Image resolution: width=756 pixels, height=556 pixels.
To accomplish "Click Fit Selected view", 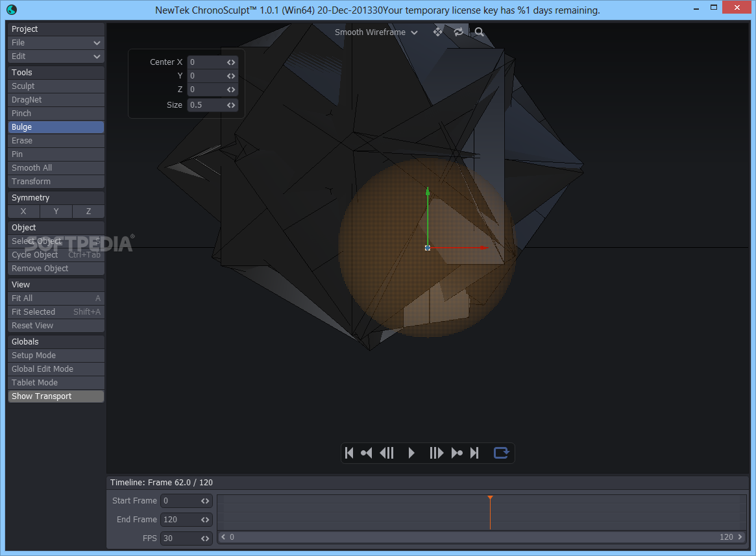I will pyautogui.click(x=56, y=312).
